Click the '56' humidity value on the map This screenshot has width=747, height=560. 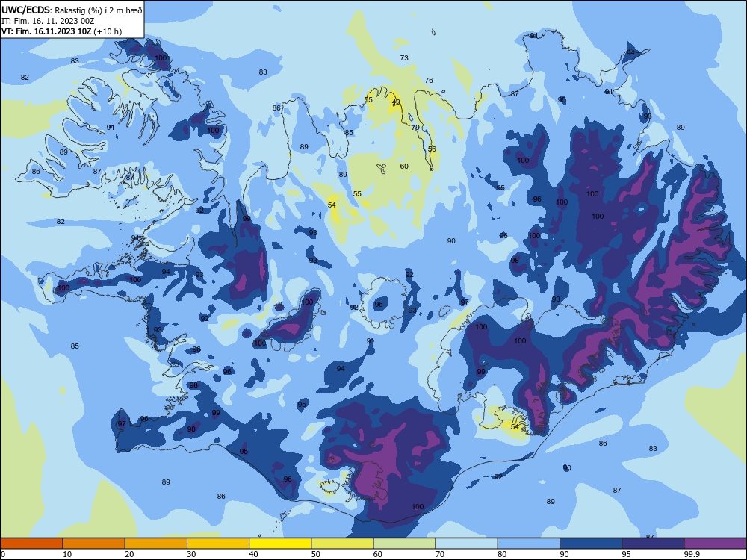[432, 149]
